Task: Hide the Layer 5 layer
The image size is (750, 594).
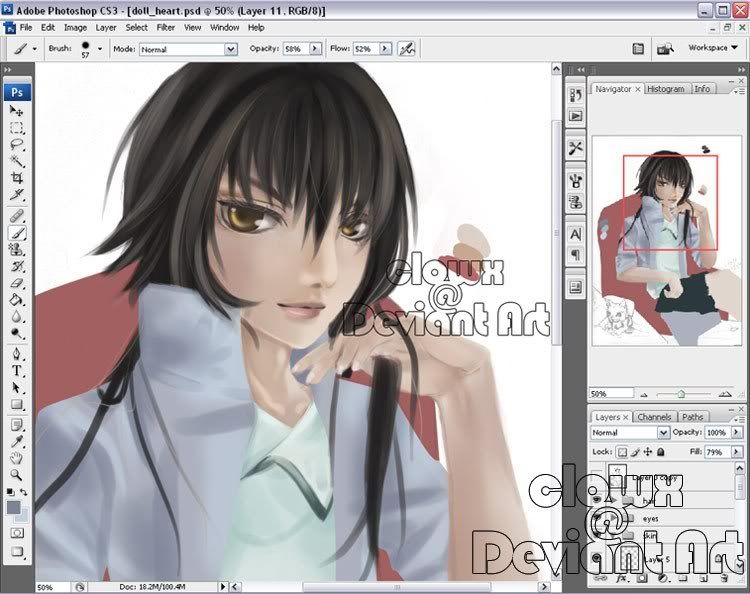Action: pos(596,558)
